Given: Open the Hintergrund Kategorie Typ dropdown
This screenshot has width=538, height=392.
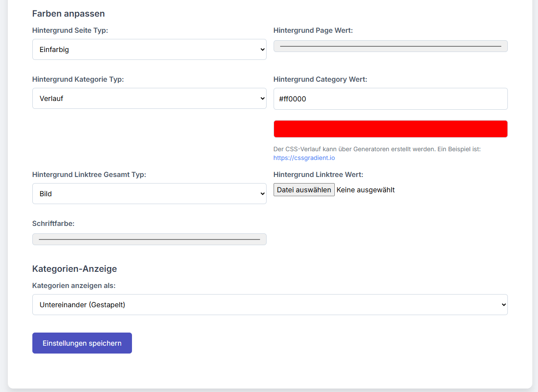Looking at the screenshot, I should 149,98.
